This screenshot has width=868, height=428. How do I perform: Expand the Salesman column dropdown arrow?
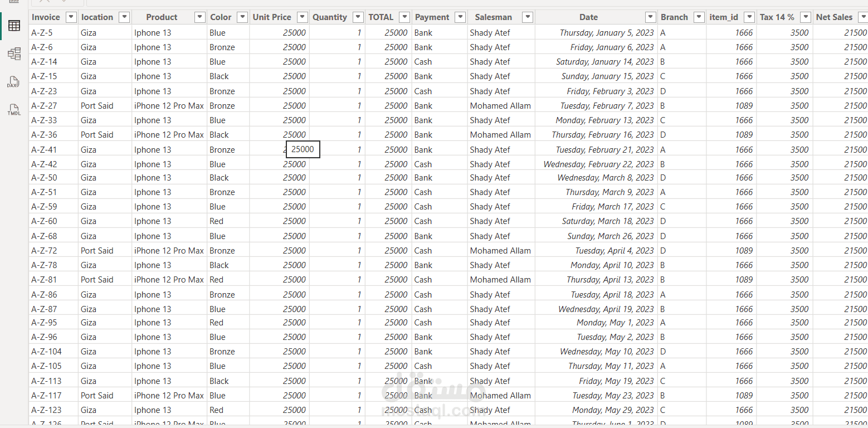528,17
